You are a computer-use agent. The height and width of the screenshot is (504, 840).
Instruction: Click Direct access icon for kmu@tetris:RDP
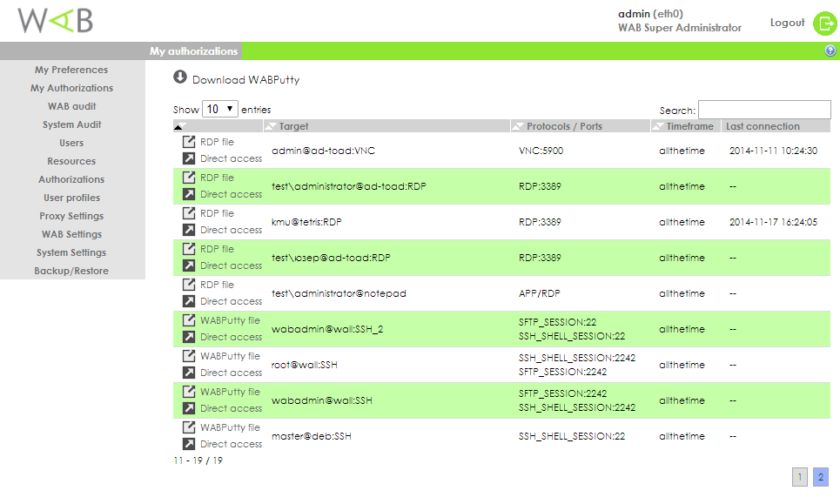[x=188, y=230]
